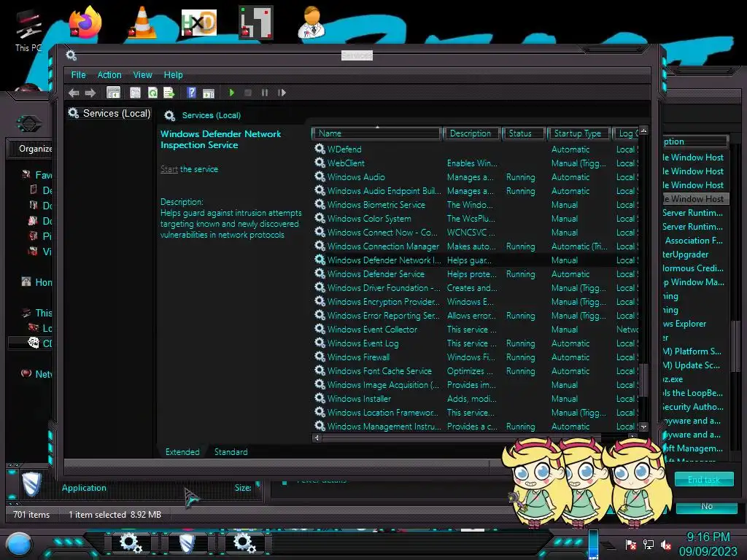747x560 pixels.
Task: Click the 9:16 PM clock
Action: coord(708,537)
